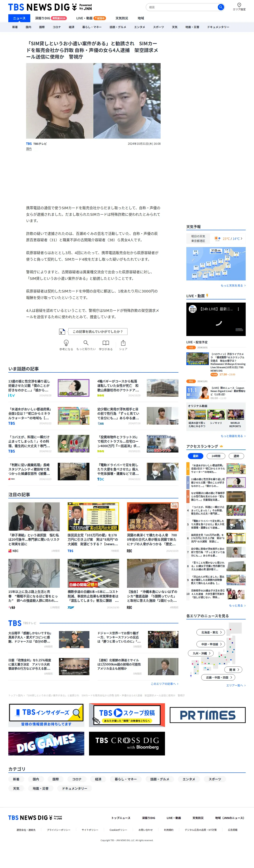
Task: Open the 国際 category in sub navigation
Action: tap(42, 27)
